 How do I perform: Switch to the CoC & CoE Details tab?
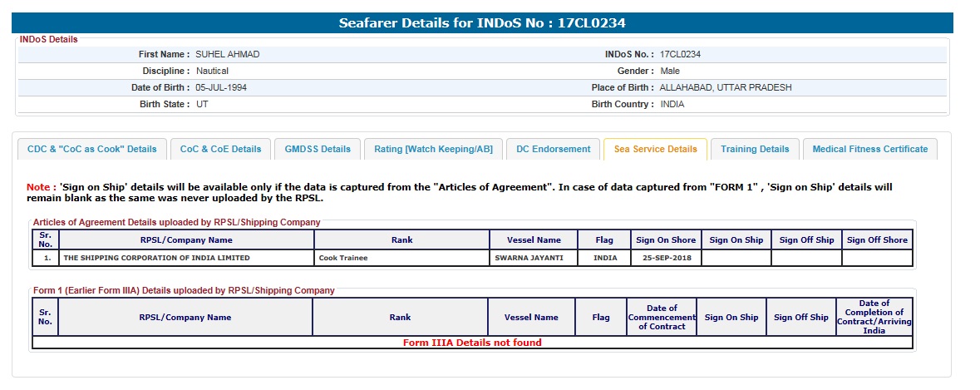coord(220,150)
